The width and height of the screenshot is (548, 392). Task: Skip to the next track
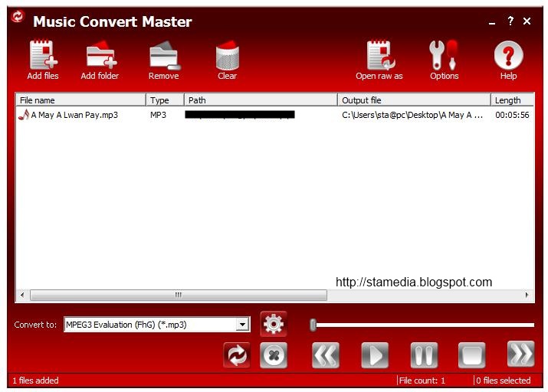tap(520, 354)
